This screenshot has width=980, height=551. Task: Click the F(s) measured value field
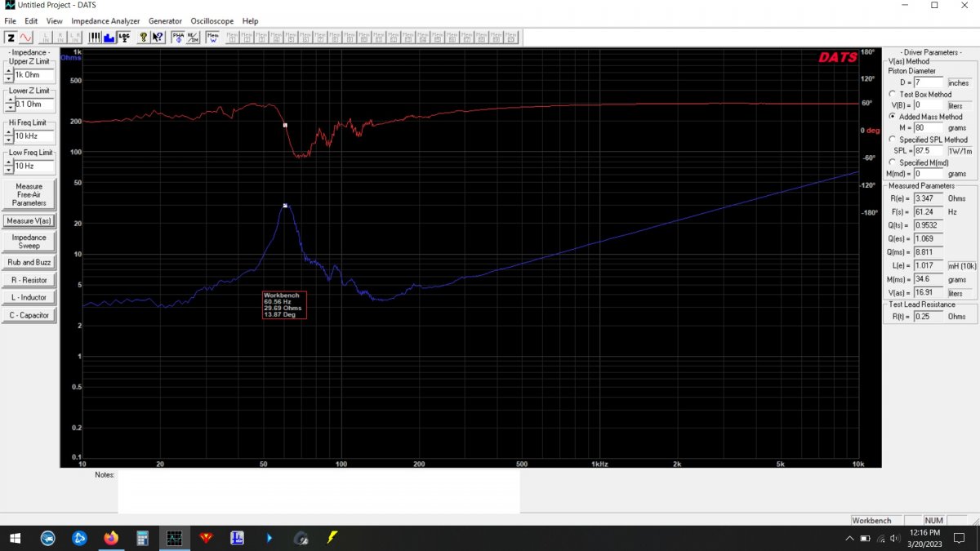pyautogui.click(x=929, y=211)
